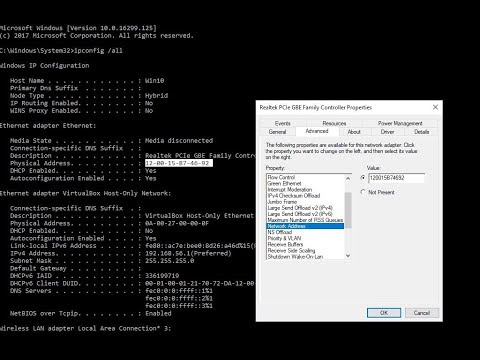Select Jumbo Frame property

282,202
